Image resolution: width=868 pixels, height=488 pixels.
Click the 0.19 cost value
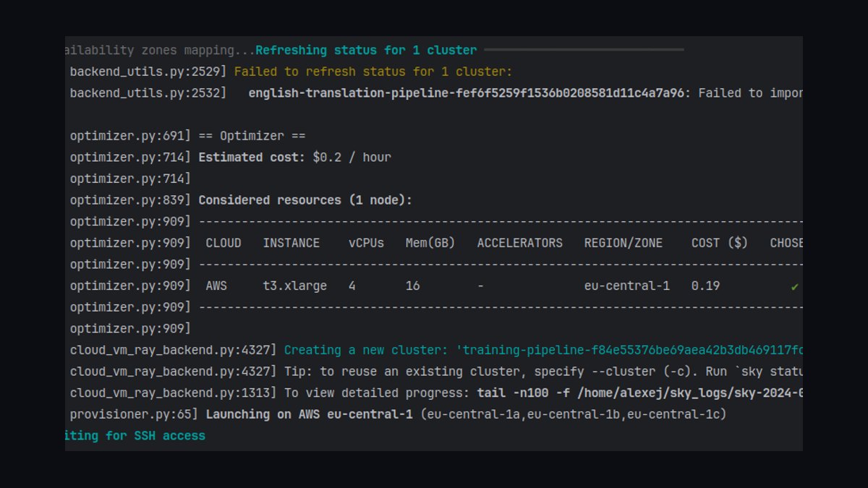(705, 286)
